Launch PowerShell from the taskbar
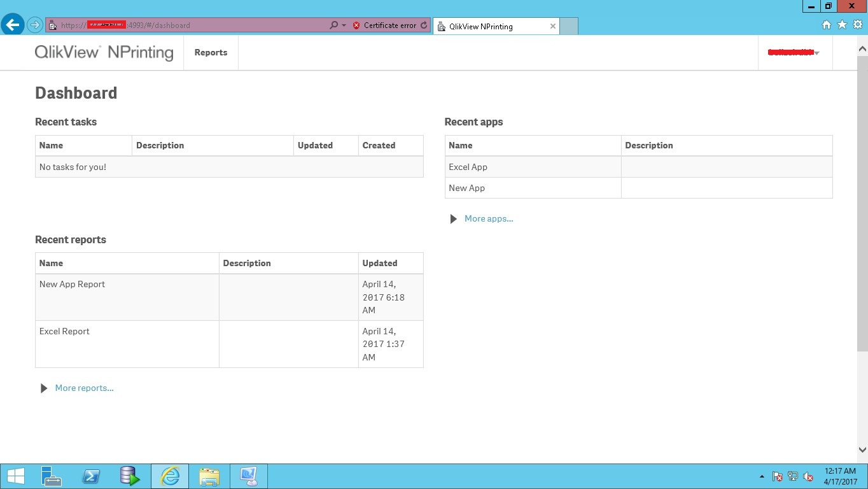 pos(91,476)
